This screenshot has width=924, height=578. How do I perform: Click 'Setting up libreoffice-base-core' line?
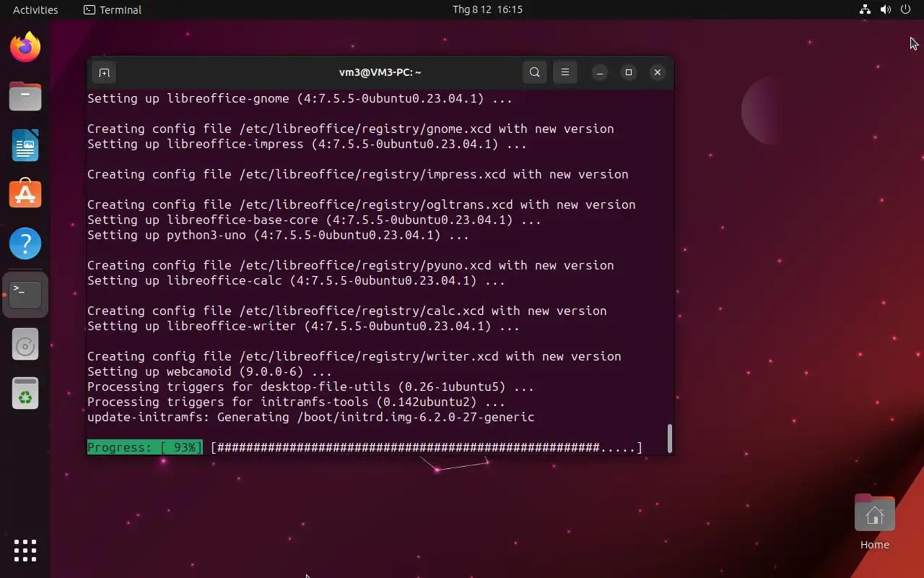[x=314, y=220]
